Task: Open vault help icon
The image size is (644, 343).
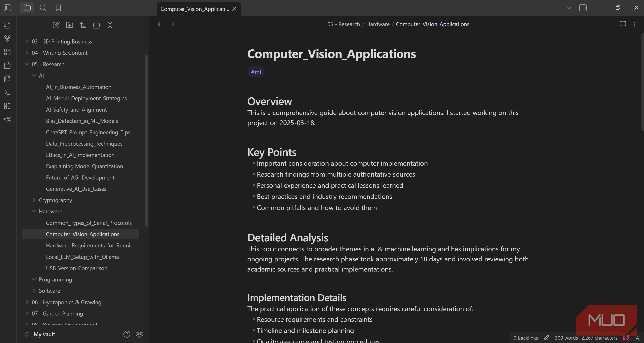Action: coord(127,334)
